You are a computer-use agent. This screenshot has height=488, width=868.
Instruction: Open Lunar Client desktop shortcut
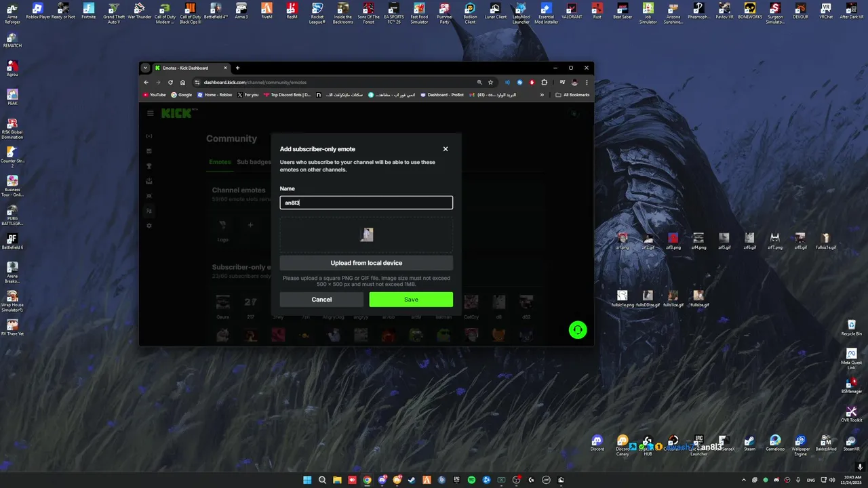[x=495, y=12]
